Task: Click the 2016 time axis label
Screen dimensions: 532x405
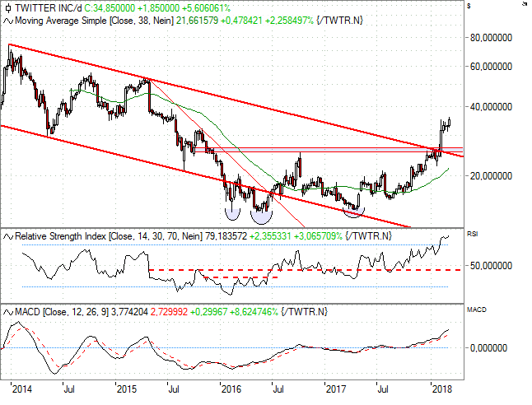Action: click(231, 389)
